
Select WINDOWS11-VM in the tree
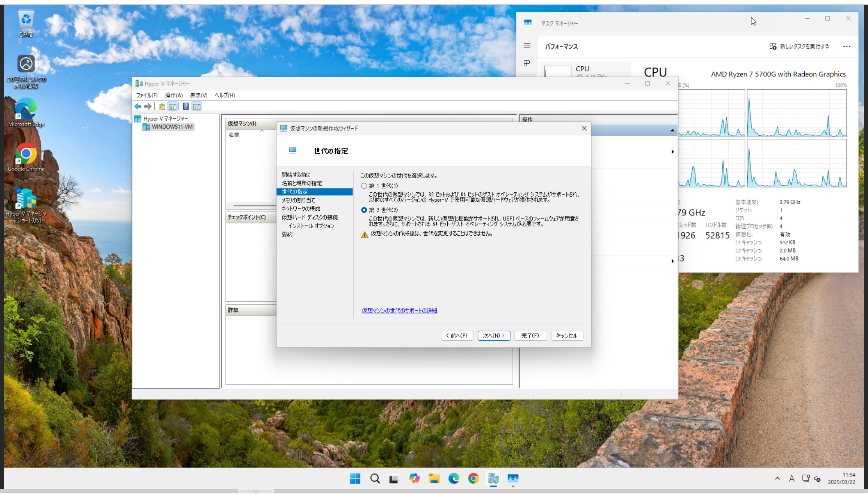172,127
